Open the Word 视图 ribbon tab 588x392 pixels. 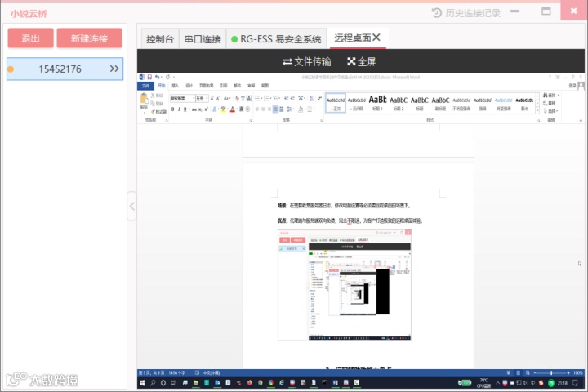tap(265, 86)
